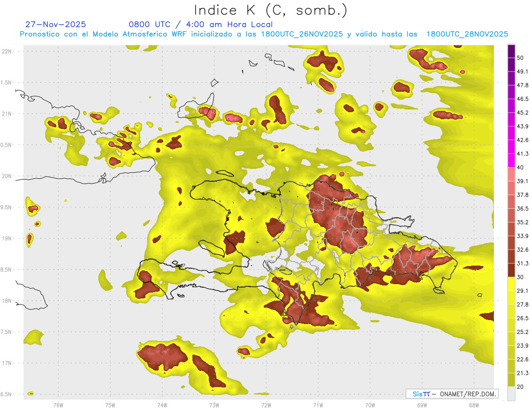Click latitude label '21N'
This screenshot has height=411, width=532.
(7, 114)
